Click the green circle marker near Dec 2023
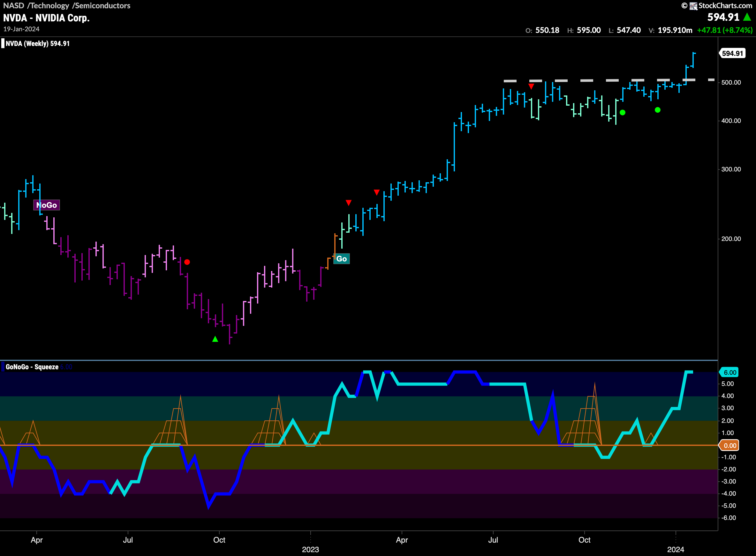The height and width of the screenshot is (556, 756). [657, 110]
